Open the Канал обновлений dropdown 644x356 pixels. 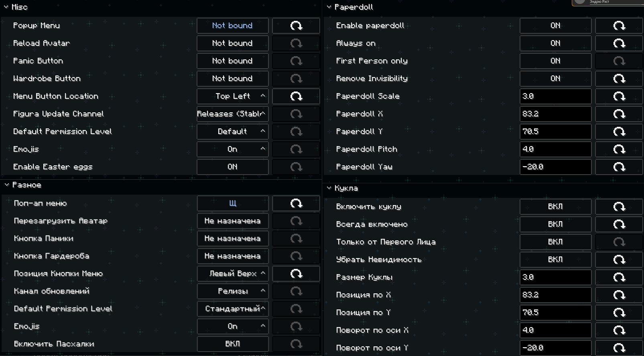click(x=233, y=291)
